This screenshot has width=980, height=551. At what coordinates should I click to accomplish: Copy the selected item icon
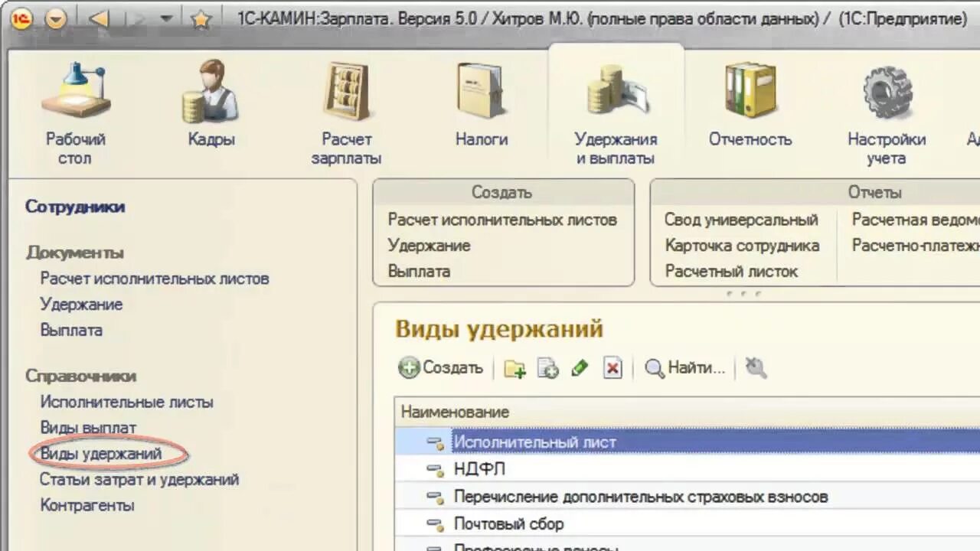pyautogui.click(x=547, y=368)
